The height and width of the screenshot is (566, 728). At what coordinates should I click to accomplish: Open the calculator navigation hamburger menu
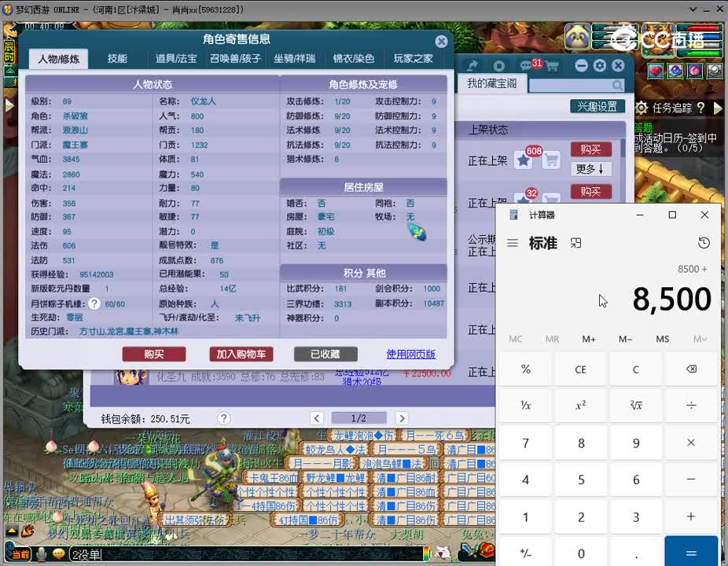point(513,243)
